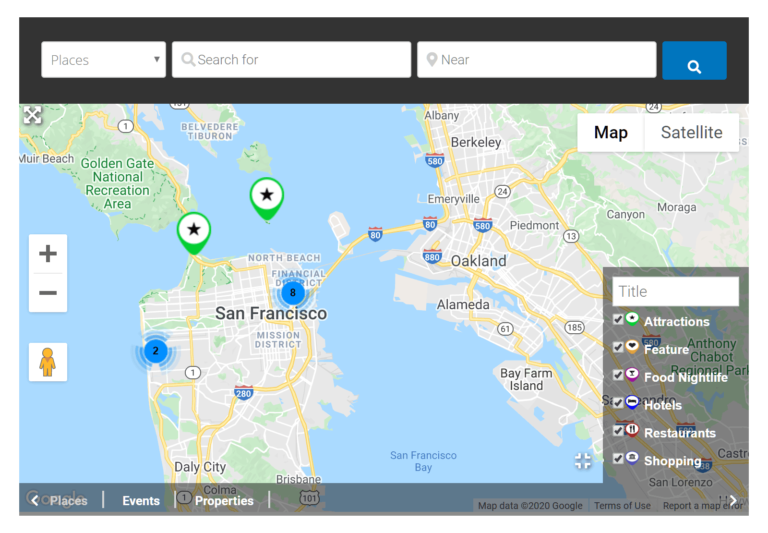Click the attraction star marker near Angel Island
This screenshot has height=533, width=768.
coord(266,198)
